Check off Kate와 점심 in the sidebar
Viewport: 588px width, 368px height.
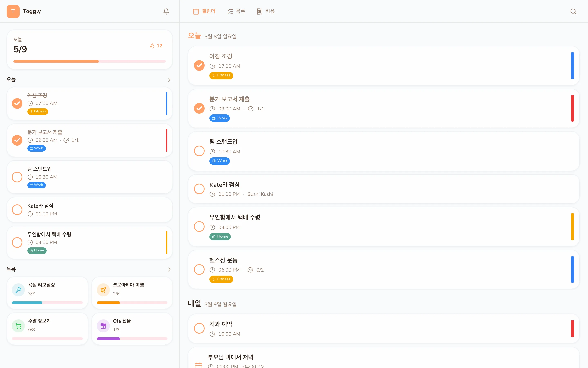click(x=17, y=210)
